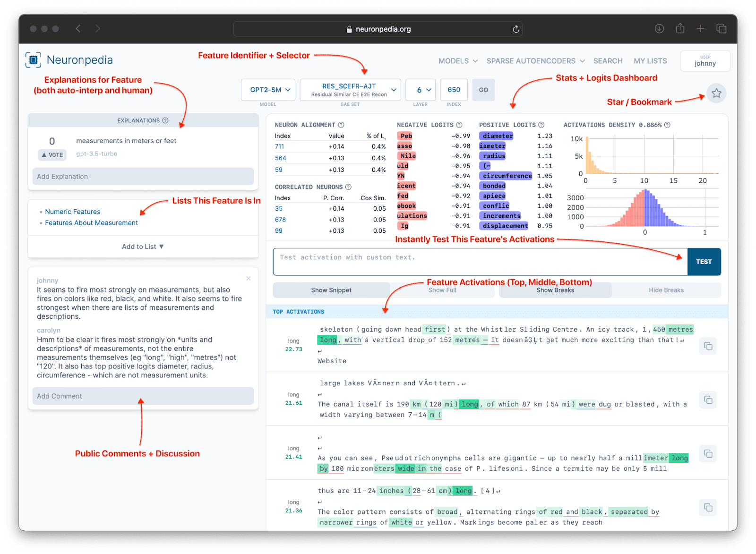
Task: Click the TEST button
Action: tap(704, 262)
